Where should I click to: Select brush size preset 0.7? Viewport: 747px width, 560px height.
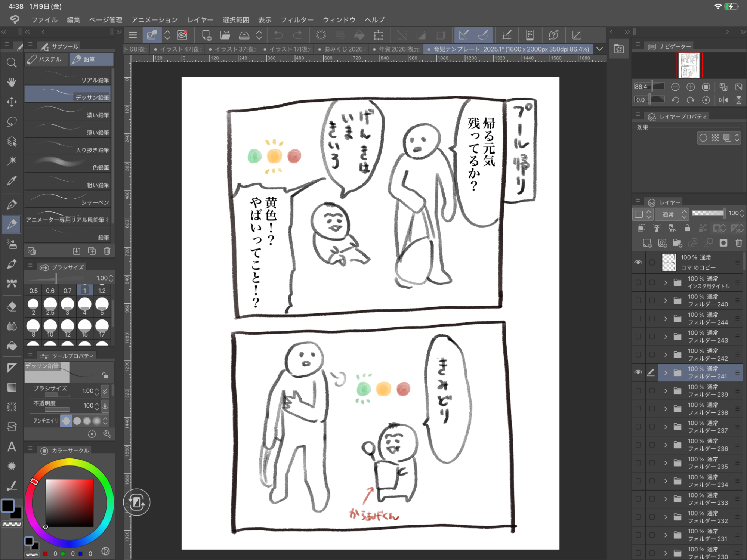point(67,291)
